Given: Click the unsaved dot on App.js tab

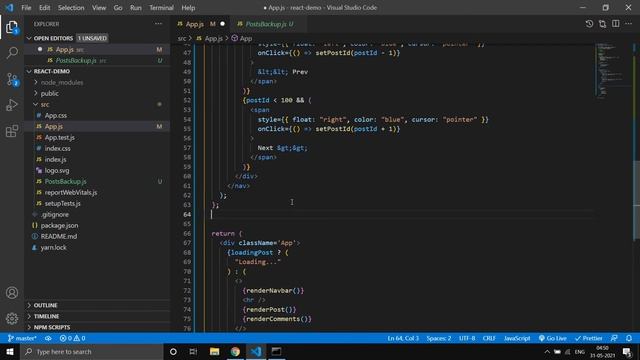Looking at the screenshot, I should click(222, 24).
